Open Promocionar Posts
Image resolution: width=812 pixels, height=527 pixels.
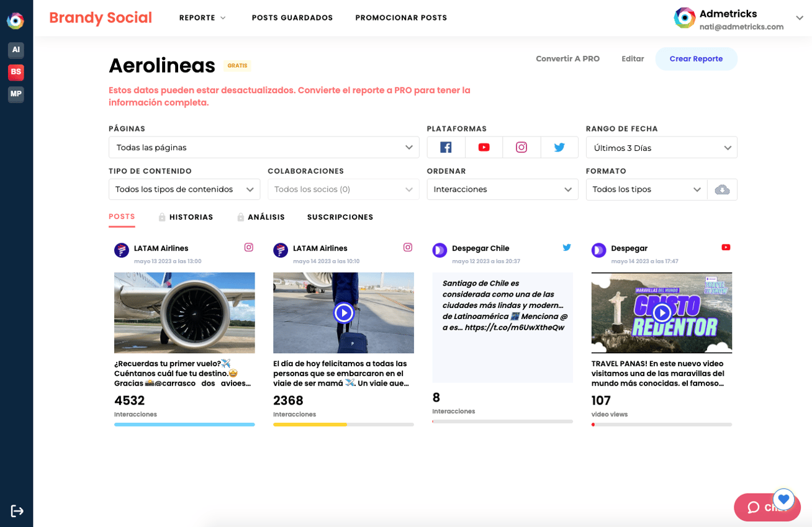pyautogui.click(x=401, y=18)
